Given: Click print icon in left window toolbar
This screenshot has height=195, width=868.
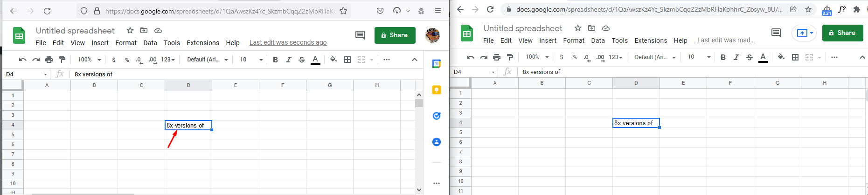Looking at the screenshot, I should click(x=49, y=60).
